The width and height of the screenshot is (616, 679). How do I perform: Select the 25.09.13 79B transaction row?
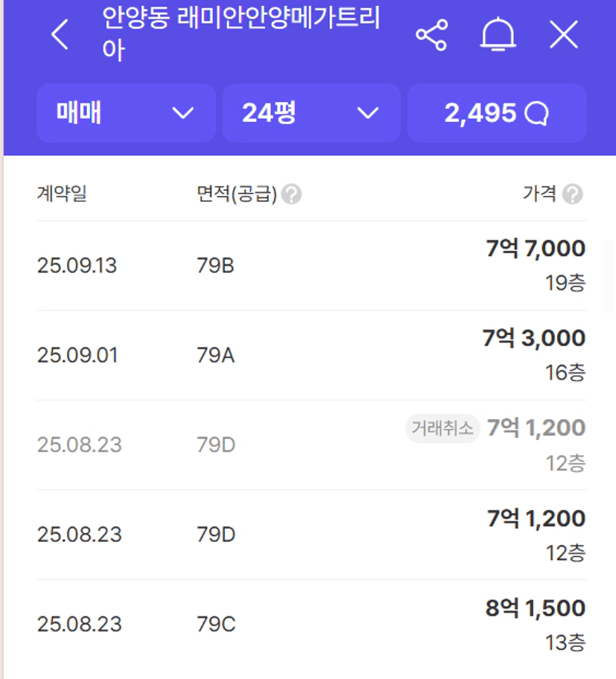[311, 266]
